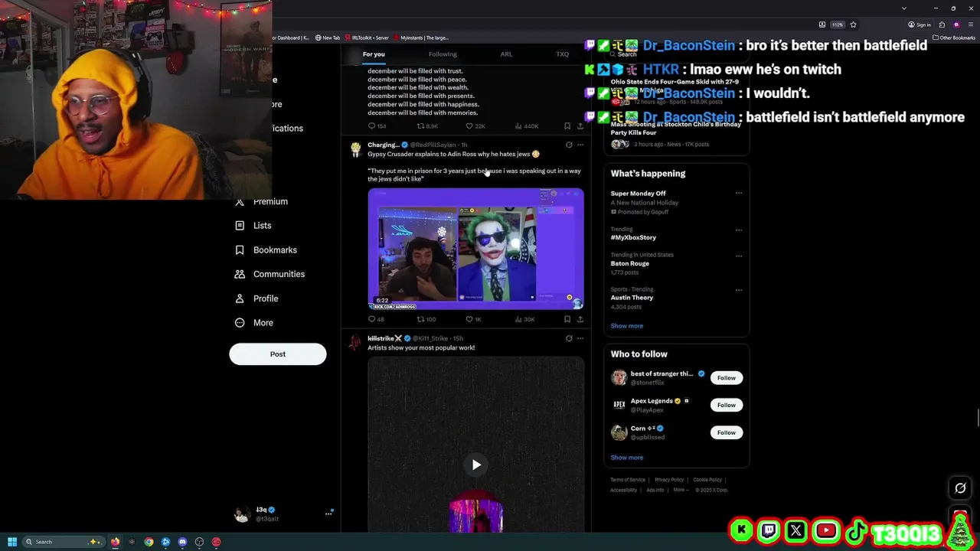
Task: Bookmark this page with the star icon
Action: click(853, 24)
